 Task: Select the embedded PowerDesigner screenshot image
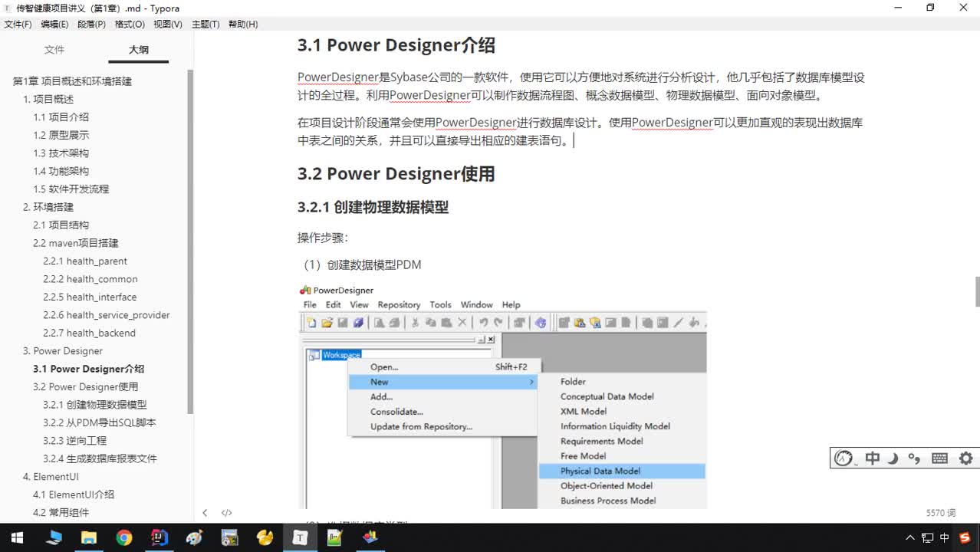tap(502, 396)
